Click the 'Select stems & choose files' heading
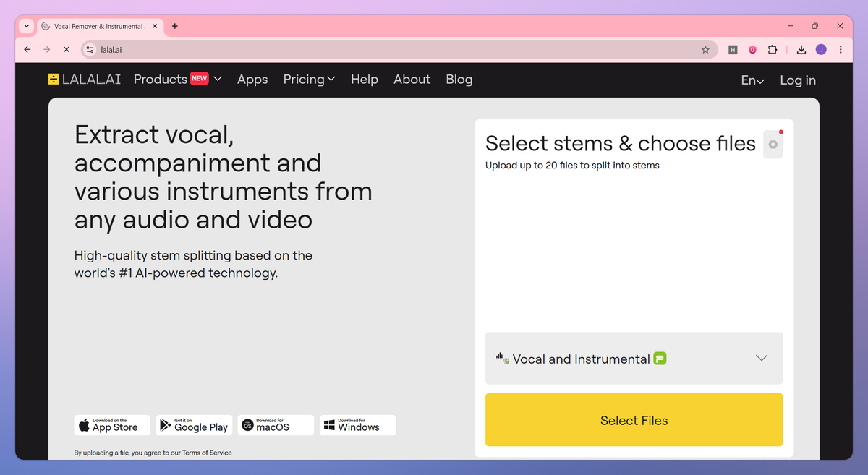Image resolution: width=868 pixels, height=475 pixels. 621,143
